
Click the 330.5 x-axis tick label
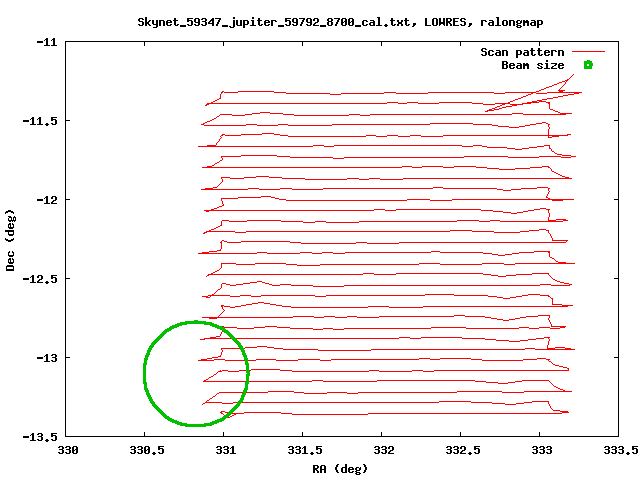[147, 450]
